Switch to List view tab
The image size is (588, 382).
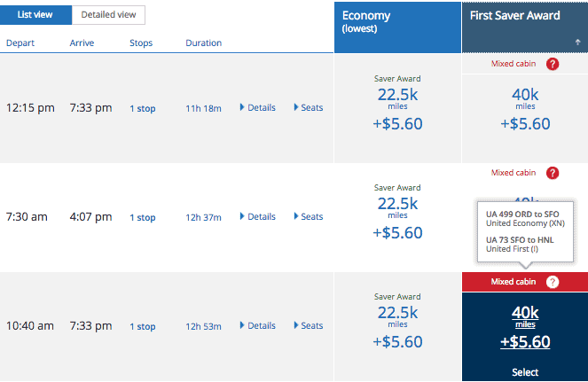[x=37, y=15]
